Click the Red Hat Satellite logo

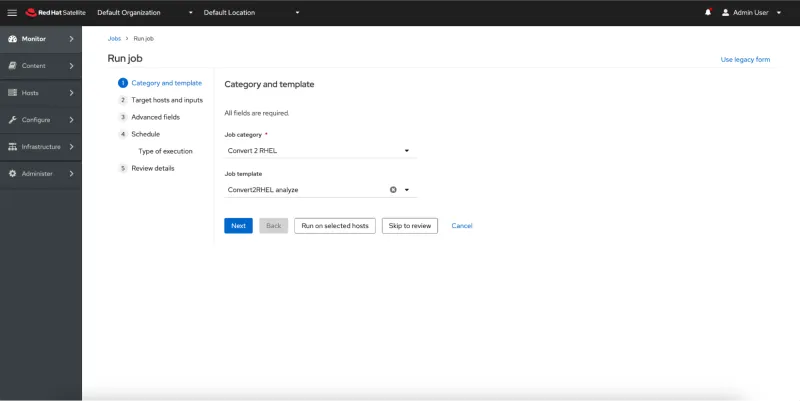[56, 12]
